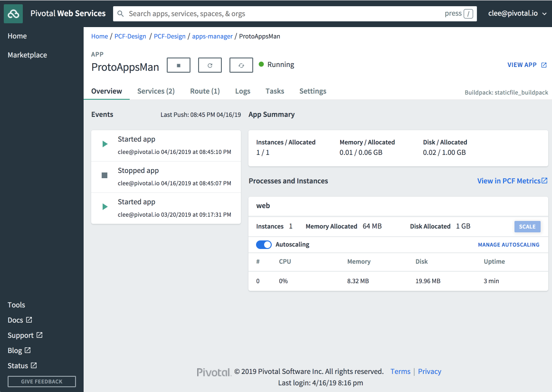Click external-link icon next to Status
Screen dimensions: 552x392
[34, 365]
